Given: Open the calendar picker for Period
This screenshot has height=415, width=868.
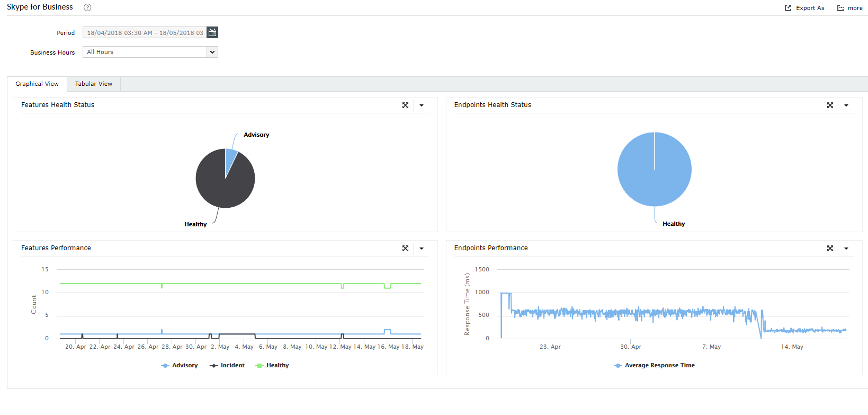Looking at the screenshot, I should click(x=212, y=32).
